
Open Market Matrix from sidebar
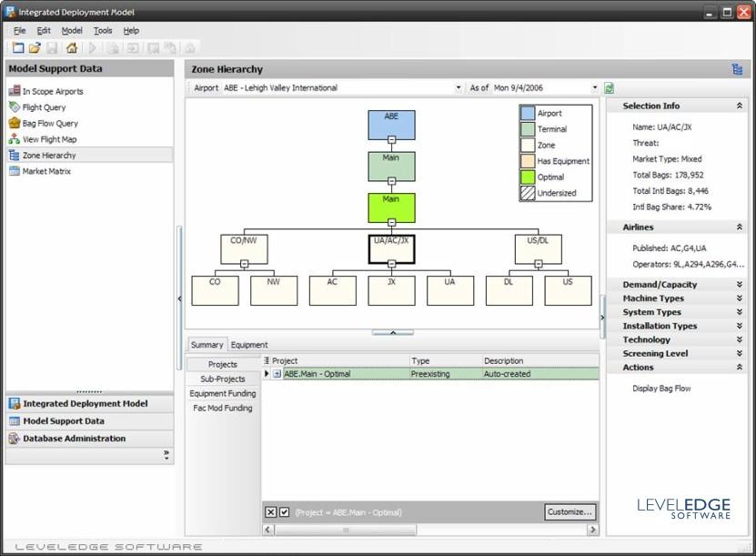46,171
